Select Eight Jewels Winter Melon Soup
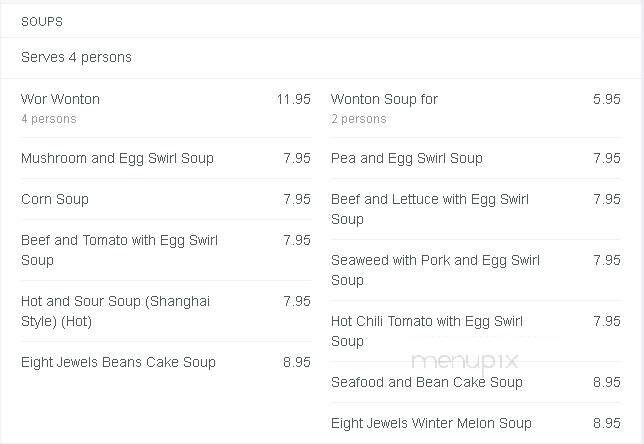The width and height of the screenshot is (644, 444). [431, 423]
